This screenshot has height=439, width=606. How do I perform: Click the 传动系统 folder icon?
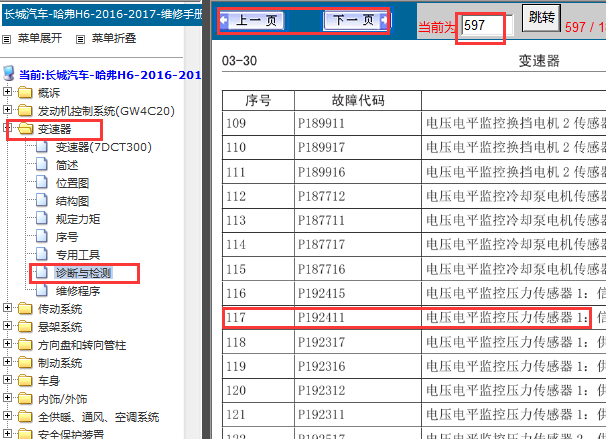tap(25, 308)
